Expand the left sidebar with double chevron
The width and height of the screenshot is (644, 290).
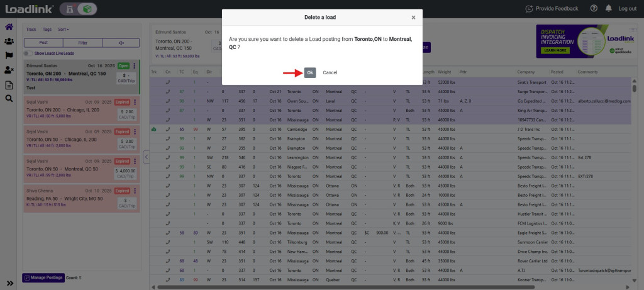pyautogui.click(x=9, y=283)
